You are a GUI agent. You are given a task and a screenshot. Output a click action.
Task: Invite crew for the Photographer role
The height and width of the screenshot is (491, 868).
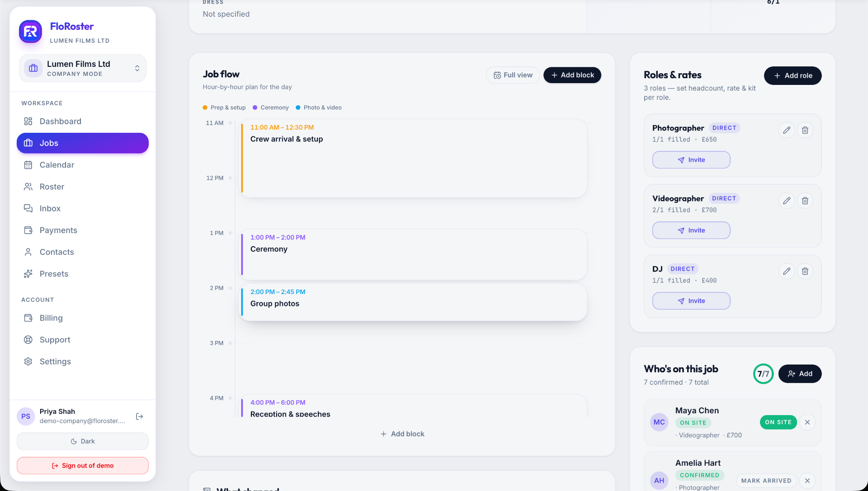point(691,160)
